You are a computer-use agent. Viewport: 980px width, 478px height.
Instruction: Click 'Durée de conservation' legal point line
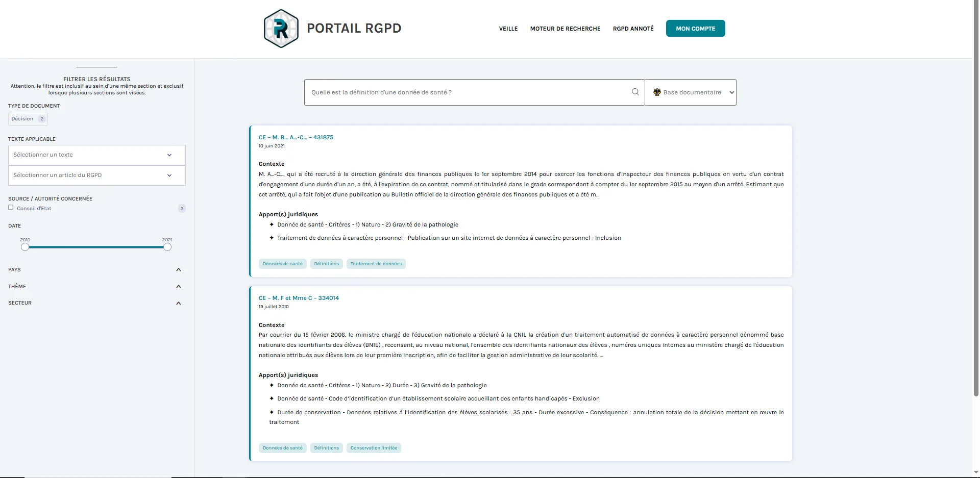526,417
